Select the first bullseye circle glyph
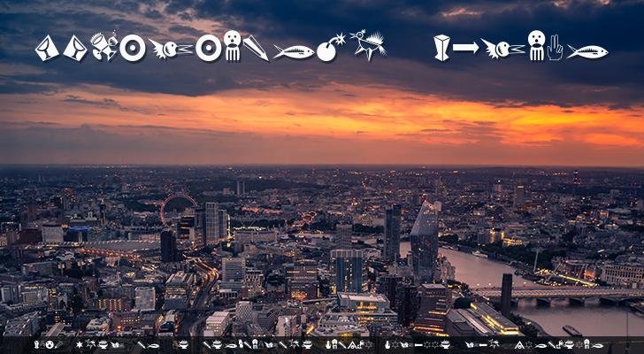644x354 pixels. pos(133,48)
